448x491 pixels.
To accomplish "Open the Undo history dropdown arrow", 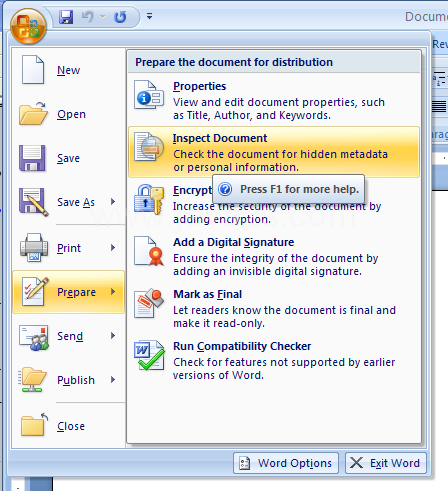I will point(102,17).
